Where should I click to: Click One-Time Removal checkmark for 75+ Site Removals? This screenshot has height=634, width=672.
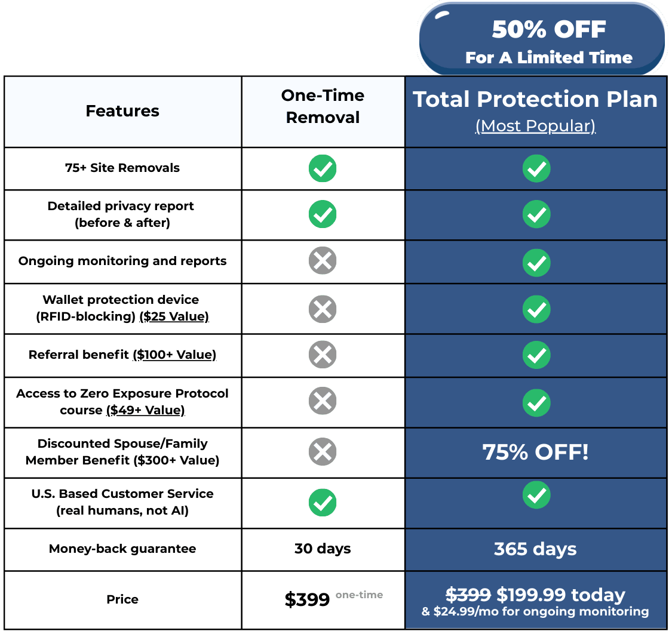pos(323,168)
